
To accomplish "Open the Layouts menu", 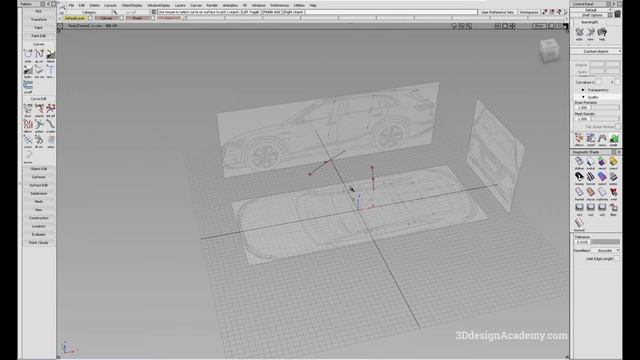I will (x=110, y=5).
